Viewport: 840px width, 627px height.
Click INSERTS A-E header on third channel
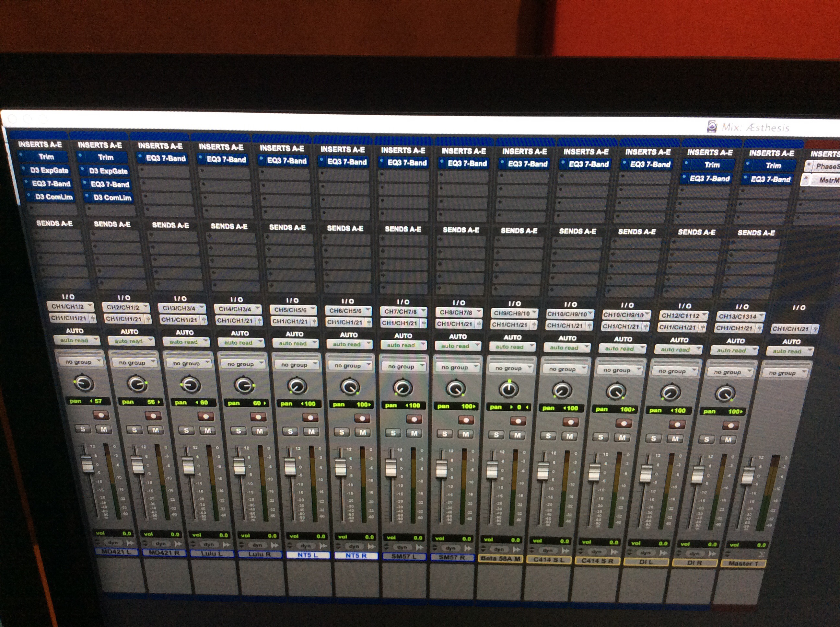160,146
